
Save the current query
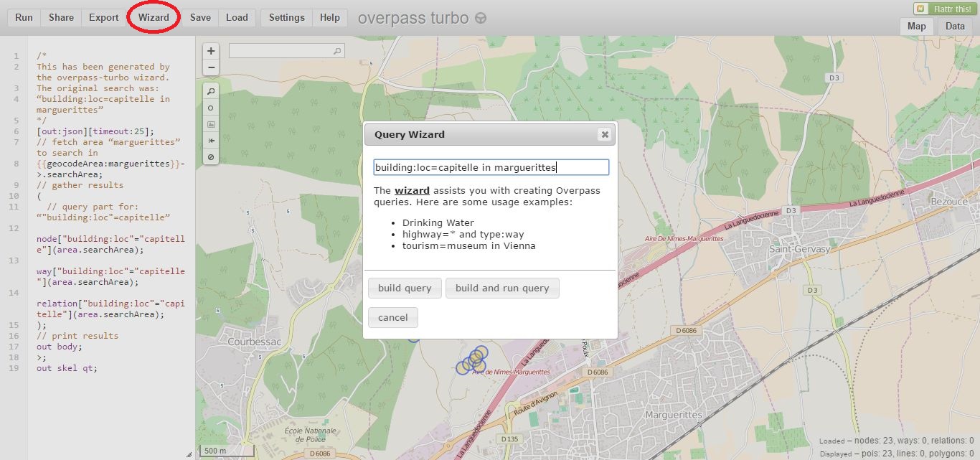[200, 18]
